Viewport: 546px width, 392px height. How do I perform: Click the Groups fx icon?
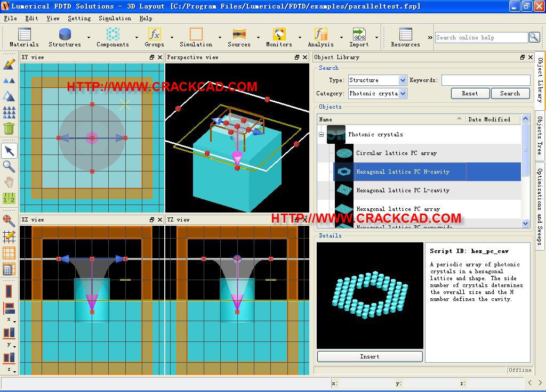(154, 34)
